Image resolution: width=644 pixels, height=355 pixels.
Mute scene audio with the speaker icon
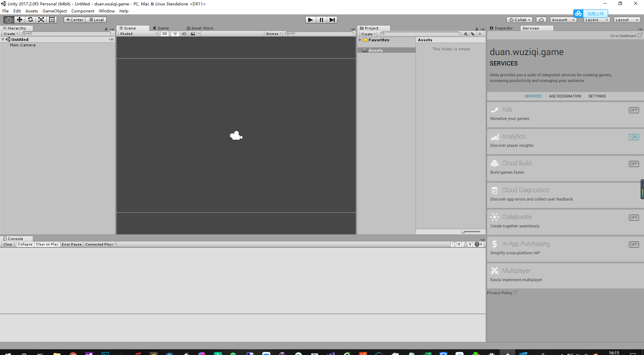tap(184, 34)
